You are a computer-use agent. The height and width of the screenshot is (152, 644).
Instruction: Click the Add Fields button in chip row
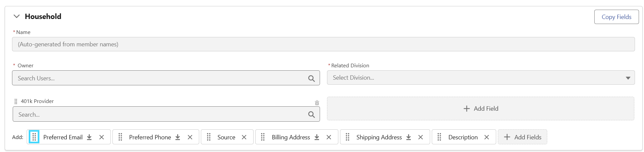click(x=523, y=137)
